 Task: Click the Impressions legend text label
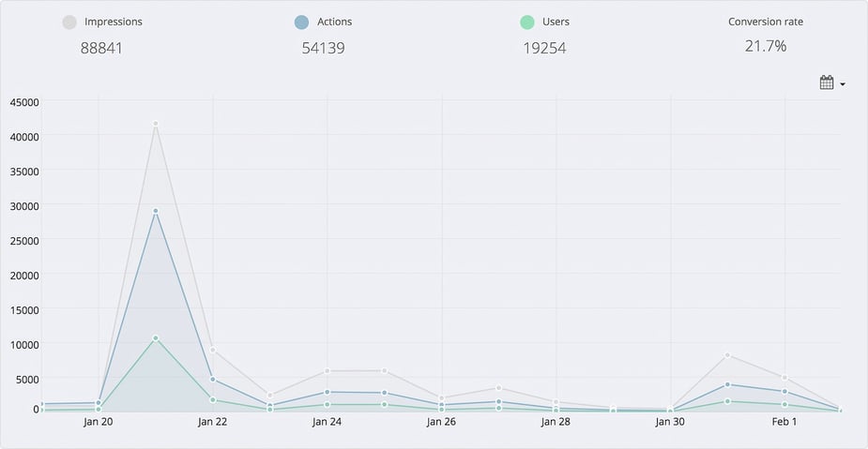(x=114, y=22)
